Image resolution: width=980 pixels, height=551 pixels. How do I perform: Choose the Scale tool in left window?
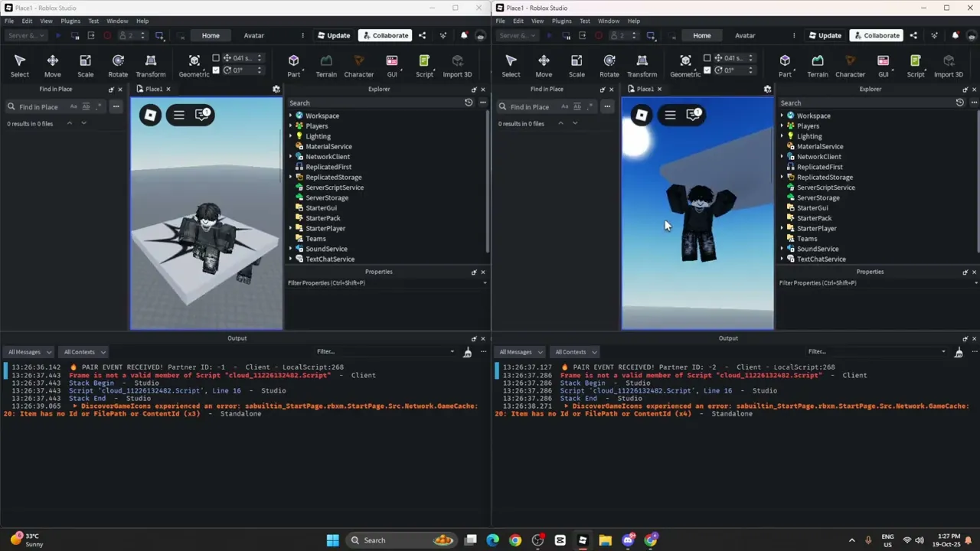click(85, 65)
